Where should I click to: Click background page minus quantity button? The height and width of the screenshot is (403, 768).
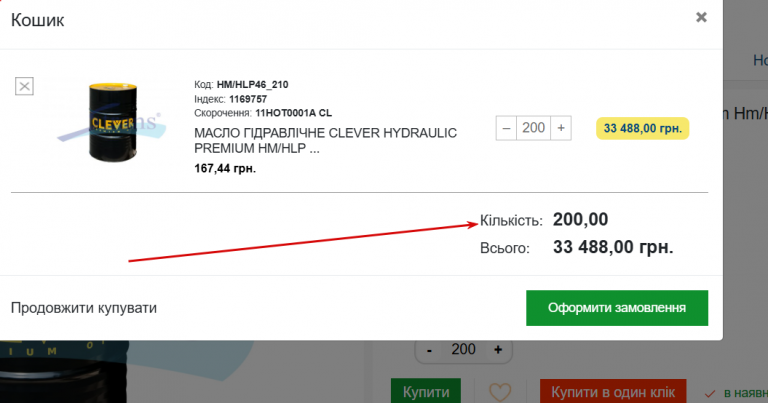coord(430,350)
